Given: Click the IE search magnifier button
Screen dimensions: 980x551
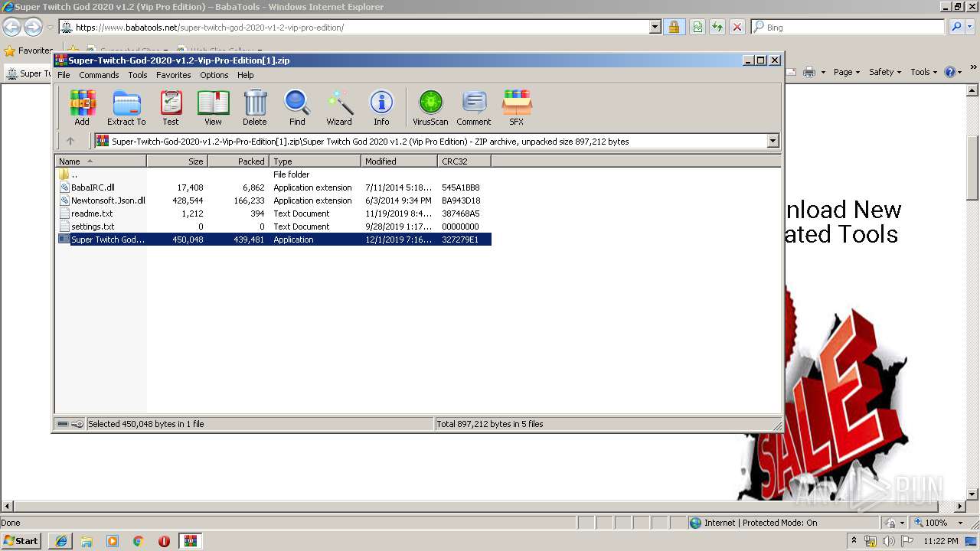Looking at the screenshot, I should coord(955,27).
